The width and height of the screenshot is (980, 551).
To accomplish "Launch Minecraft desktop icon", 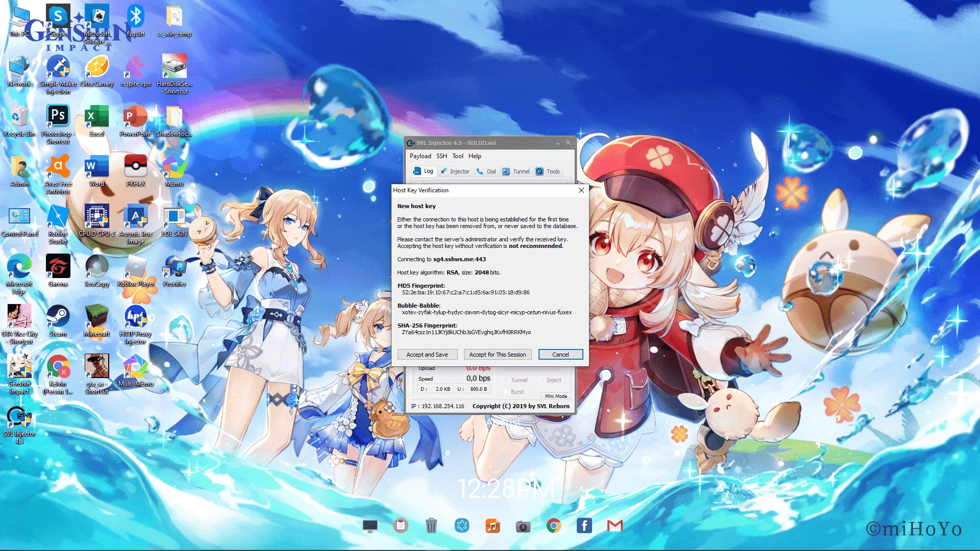I will pos(97,321).
